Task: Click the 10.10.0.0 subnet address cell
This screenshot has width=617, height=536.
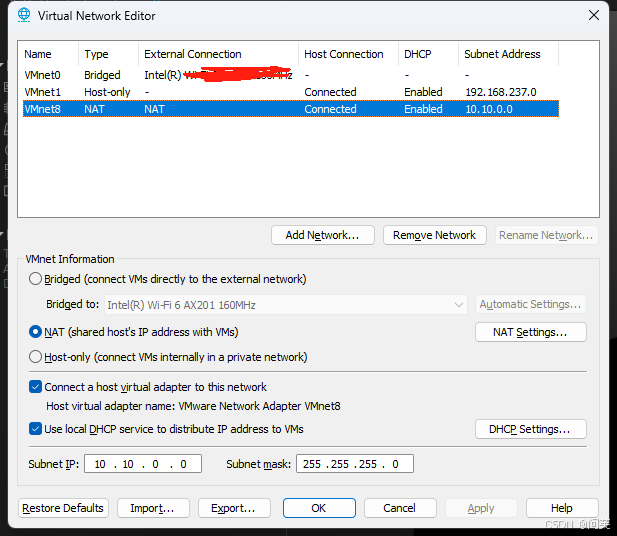Action: pyautogui.click(x=489, y=109)
